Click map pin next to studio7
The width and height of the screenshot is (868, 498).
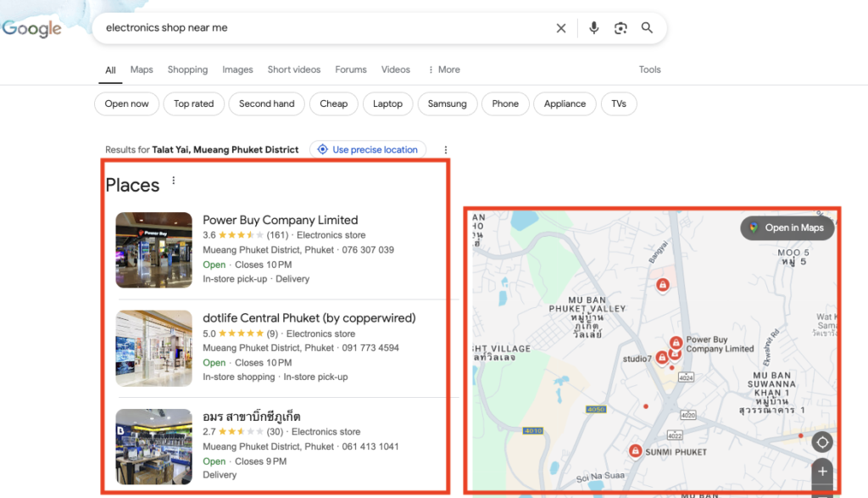(661, 357)
